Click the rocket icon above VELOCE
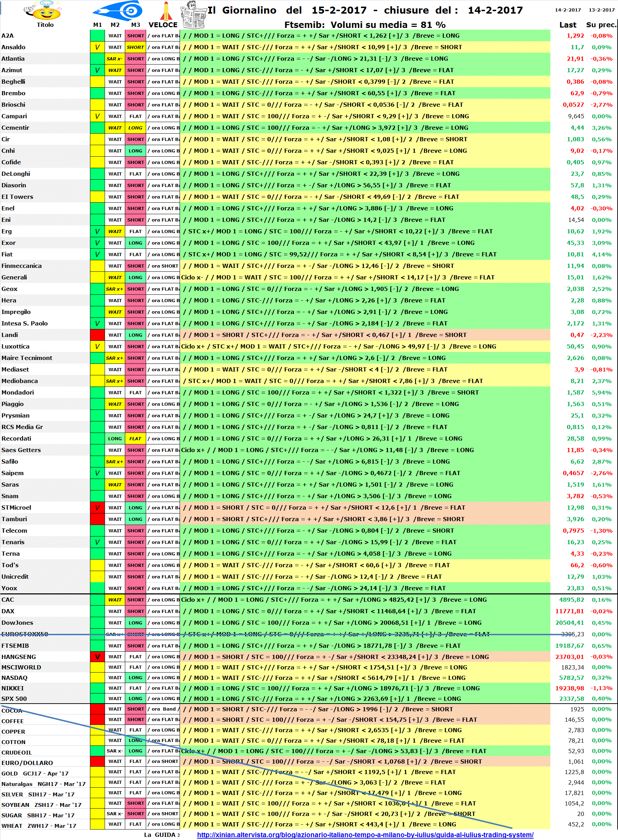 166,10
